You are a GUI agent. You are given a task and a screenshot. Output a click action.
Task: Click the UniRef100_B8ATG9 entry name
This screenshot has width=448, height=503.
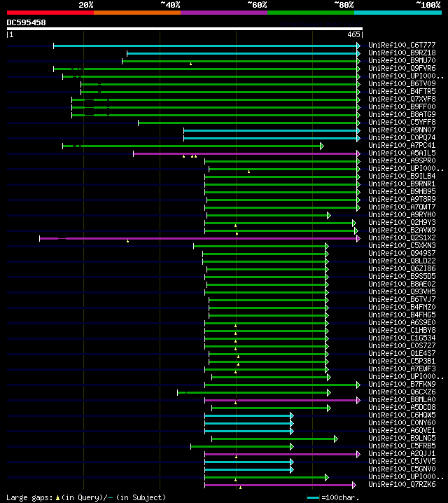click(402, 114)
